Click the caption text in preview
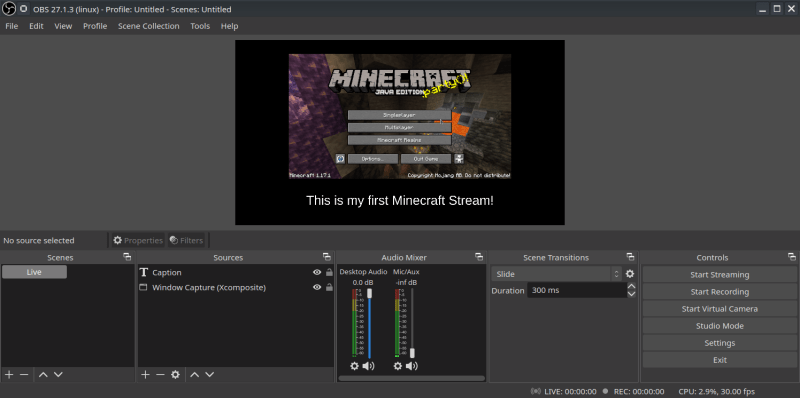The height and width of the screenshot is (398, 800). (x=399, y=201)
